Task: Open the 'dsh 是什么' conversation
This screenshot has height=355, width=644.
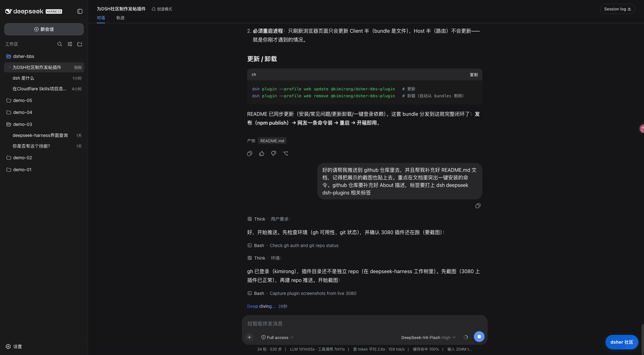Action: (44, 78)
